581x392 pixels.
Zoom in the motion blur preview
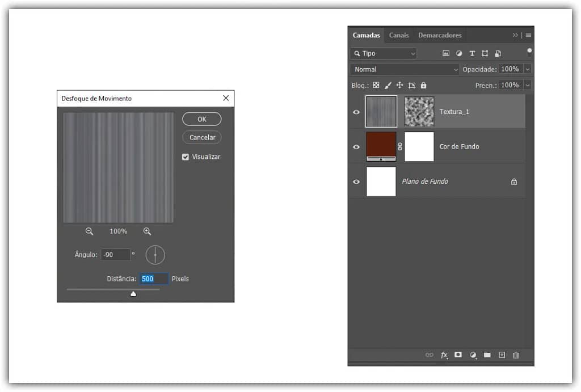[147, 231]
